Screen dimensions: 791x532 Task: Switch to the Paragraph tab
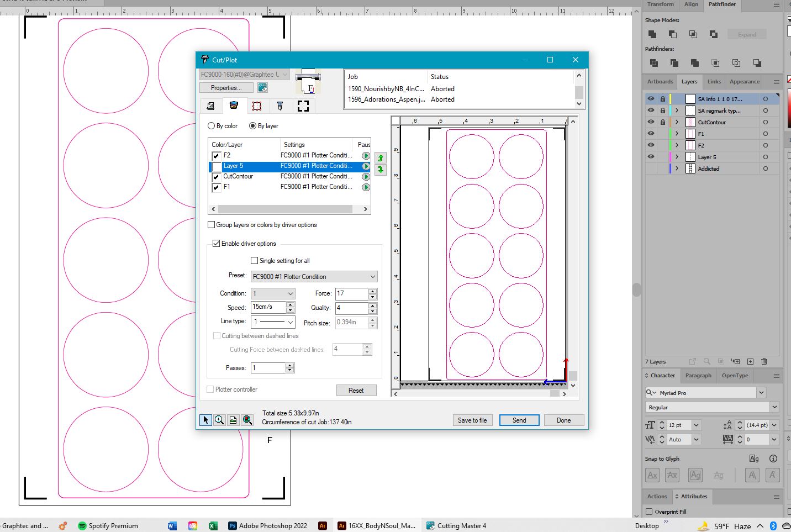coord(698,375)
